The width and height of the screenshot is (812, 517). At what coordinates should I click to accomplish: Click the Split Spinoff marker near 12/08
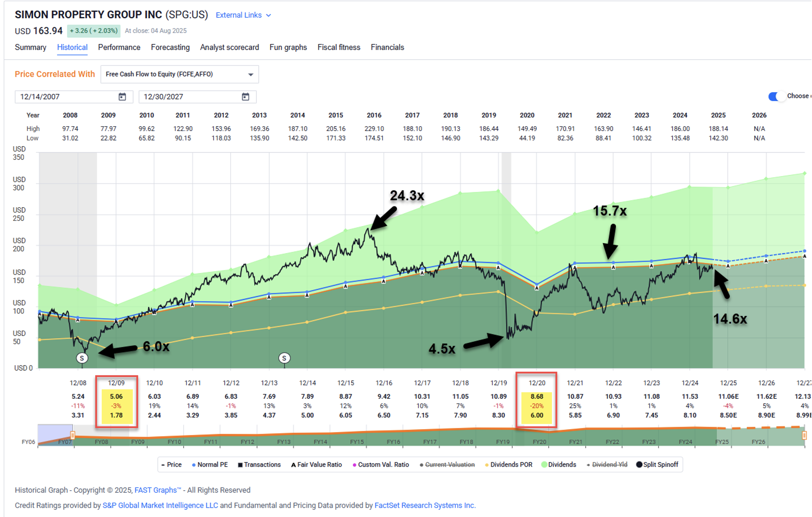tap(82, 358)
